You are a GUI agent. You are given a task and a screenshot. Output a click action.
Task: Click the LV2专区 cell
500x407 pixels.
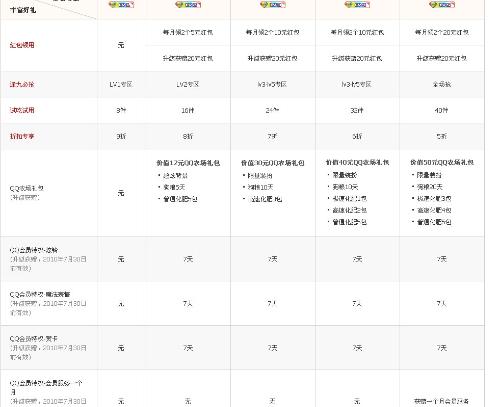tap(188, 84)
